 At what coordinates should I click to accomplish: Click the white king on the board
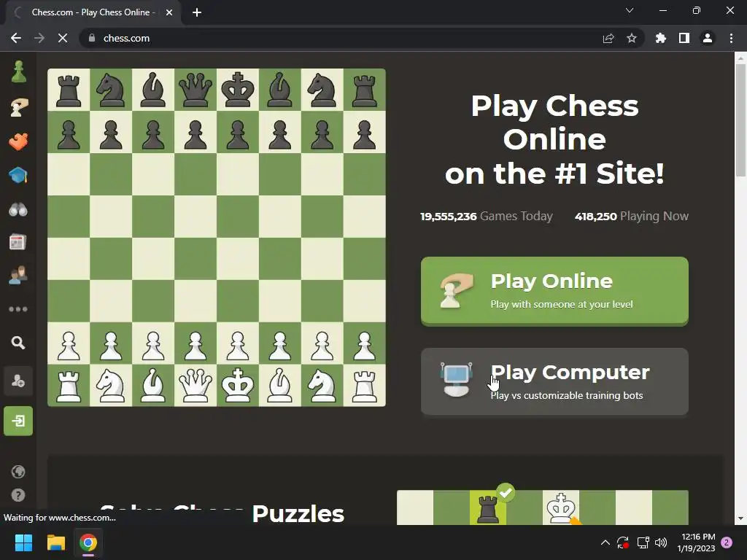tap(238, 385)
